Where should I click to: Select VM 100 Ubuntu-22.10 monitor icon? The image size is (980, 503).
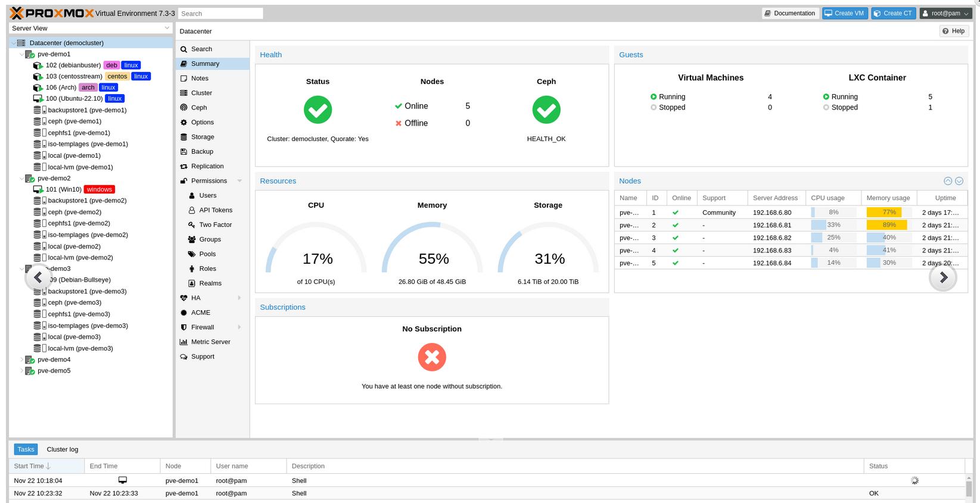(38, 99)
